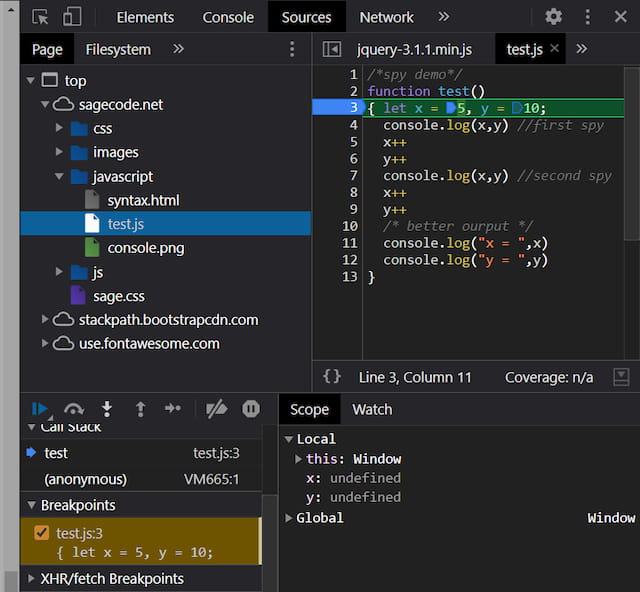Switch to the Console tab

228,17
